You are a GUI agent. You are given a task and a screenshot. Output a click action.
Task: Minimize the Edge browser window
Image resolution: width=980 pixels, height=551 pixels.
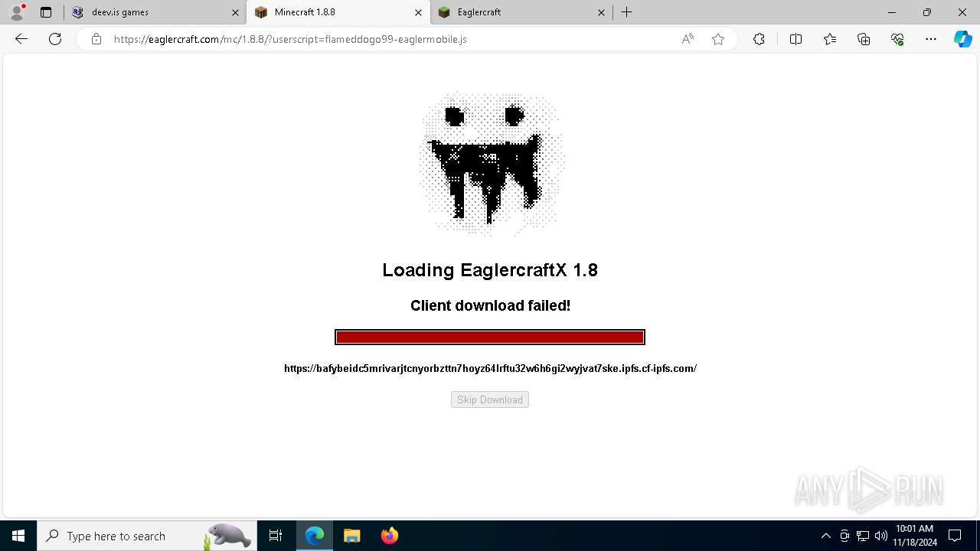(x=892, y=12)
